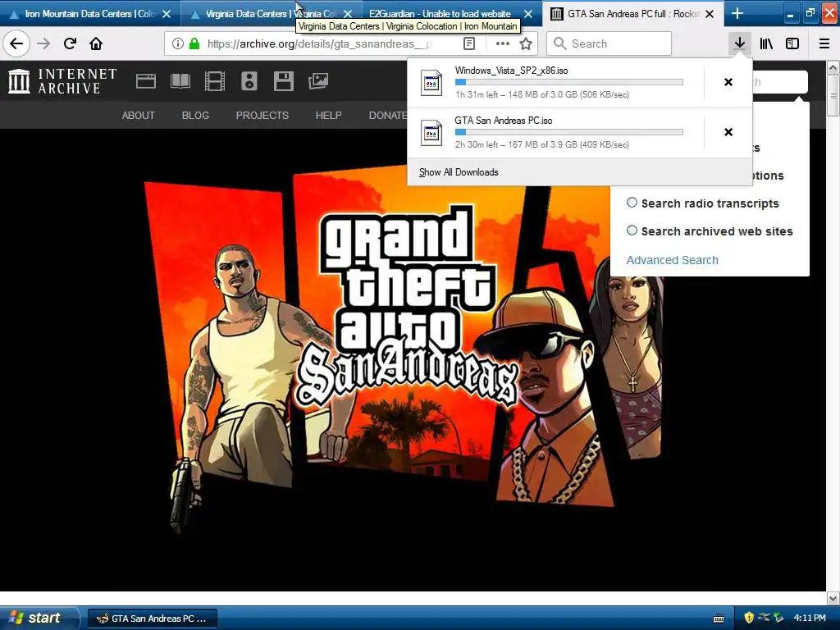The height and width of the screenshot is (630, 840).
Task: Open the Video film-strip icon
Action: pos(215,81)
